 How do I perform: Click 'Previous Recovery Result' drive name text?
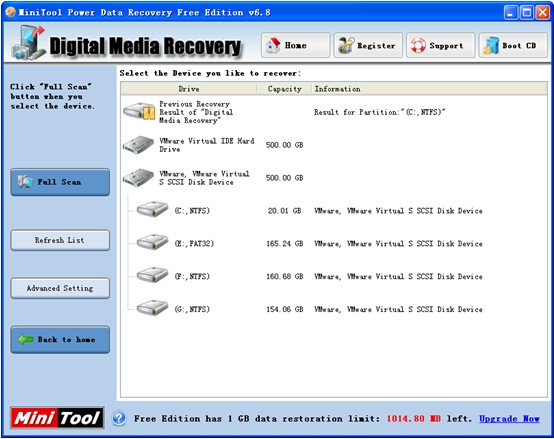click(x=196, y=112)
